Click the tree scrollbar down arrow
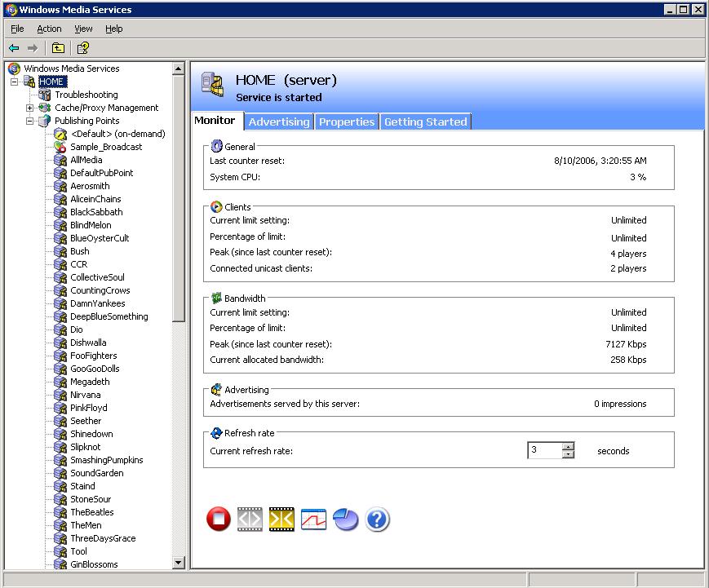 179,563
